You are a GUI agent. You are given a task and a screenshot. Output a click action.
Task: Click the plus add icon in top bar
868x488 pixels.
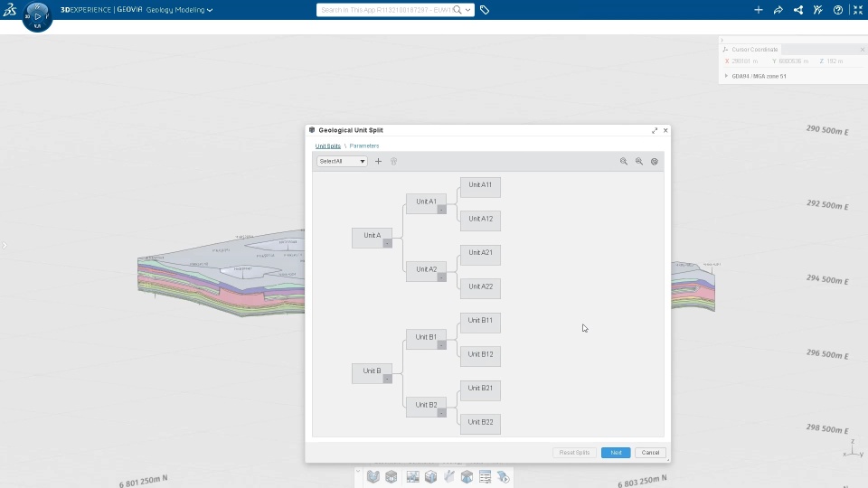click(x=759, y=10)
